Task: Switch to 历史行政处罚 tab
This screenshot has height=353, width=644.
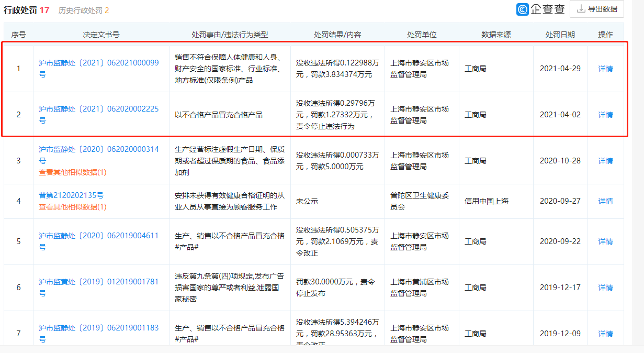Action: point(84,10)
